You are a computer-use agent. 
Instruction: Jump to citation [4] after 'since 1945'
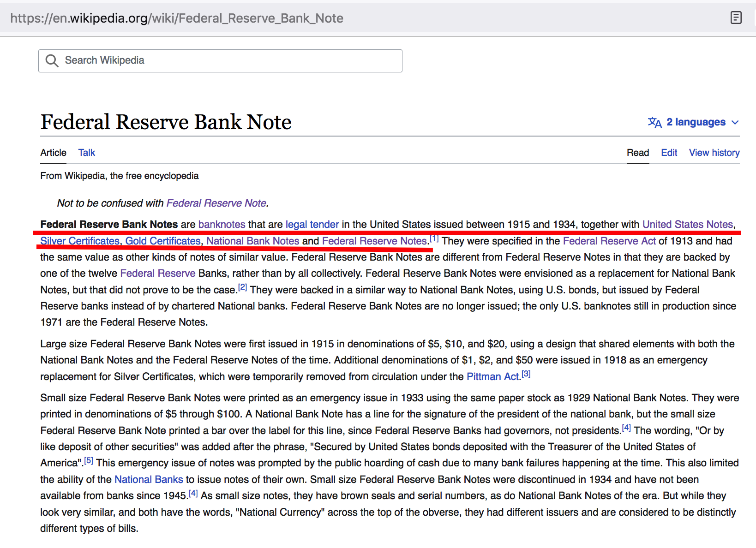click(x=193, y=493)
